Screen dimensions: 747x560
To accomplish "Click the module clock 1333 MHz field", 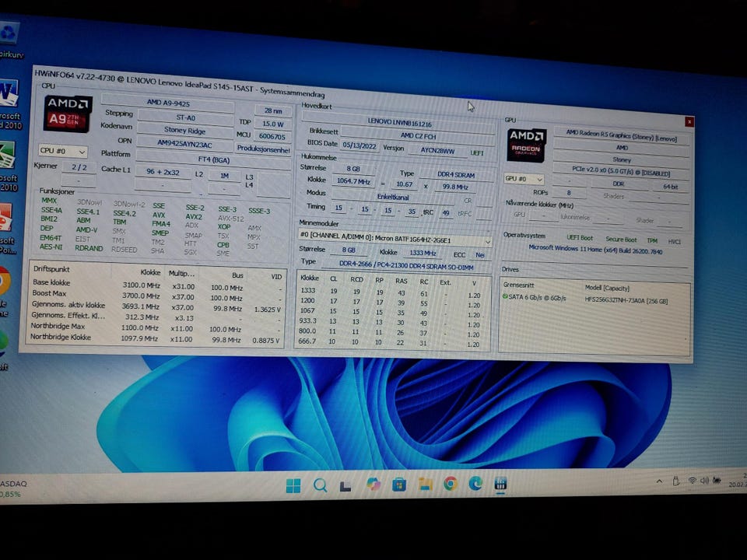I will point(423,253).
